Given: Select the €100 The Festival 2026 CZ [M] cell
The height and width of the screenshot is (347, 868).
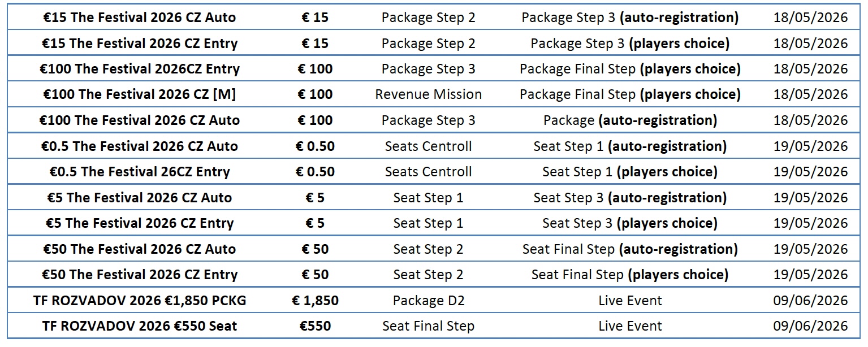Looking at the screenshot, I should [x=139, y=94].
